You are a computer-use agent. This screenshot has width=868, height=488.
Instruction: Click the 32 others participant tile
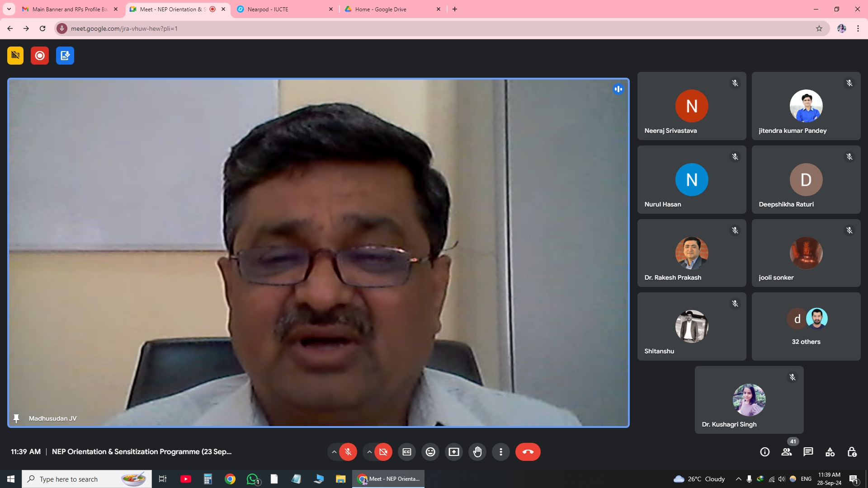(806, 326)
